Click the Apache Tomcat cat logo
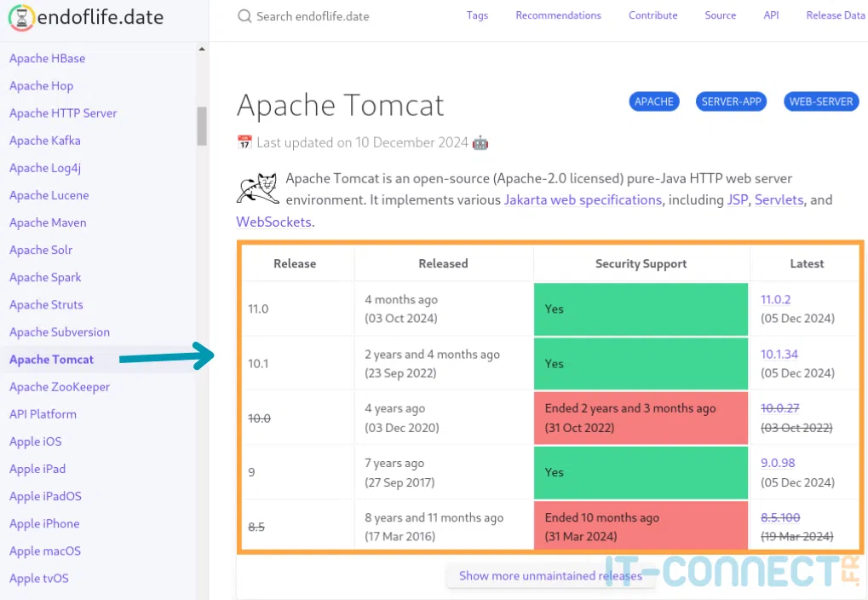Image resolution: width=868 pixels, height=600 pixels. click(257, 189)
